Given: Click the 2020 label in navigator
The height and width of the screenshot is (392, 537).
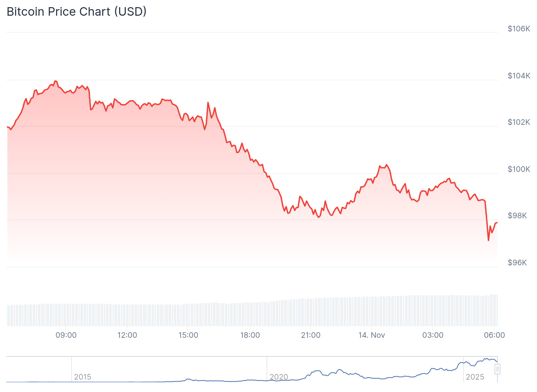Looking at the screenshot, I should (279, 377).
